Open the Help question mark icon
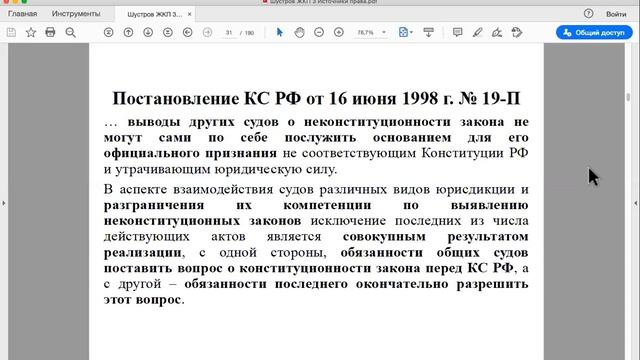The width and height of the screenshot is (640, 360). (x=588, y=13)
